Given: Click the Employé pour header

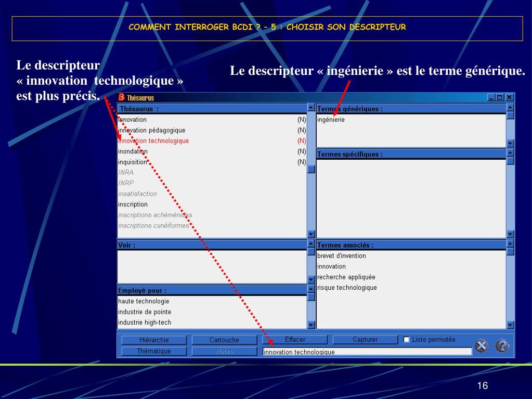Looking at the screenshot, I should 212,291.
